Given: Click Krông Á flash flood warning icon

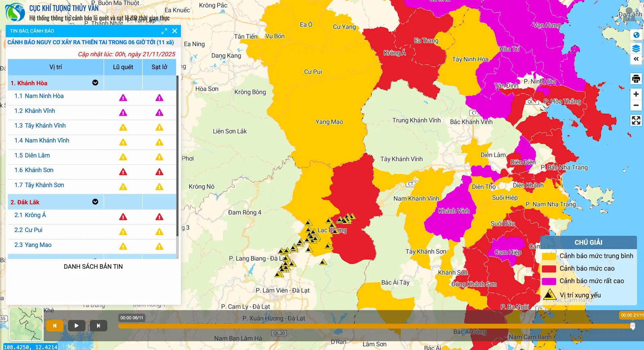Looking at the screenshot, I should point(123,217).
